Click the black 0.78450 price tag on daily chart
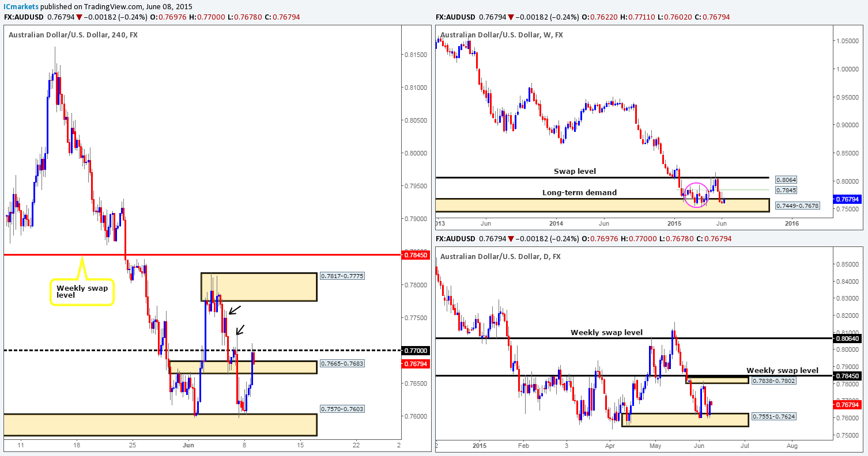The image size is (868, 456). point(848,375)
